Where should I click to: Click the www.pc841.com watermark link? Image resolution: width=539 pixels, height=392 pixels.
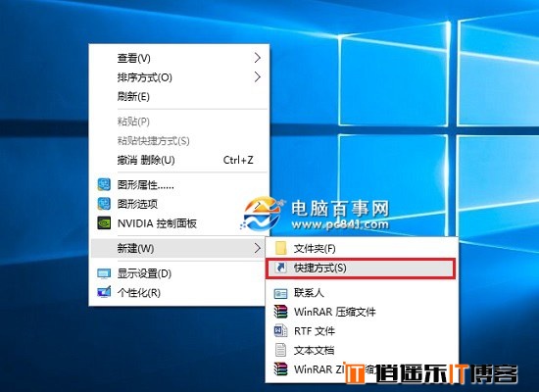(x=340, y=224)
